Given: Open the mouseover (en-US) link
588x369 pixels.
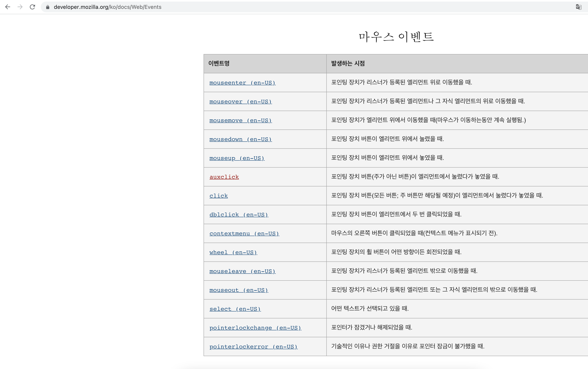Looking at the screenshot, I should point(241,102).
